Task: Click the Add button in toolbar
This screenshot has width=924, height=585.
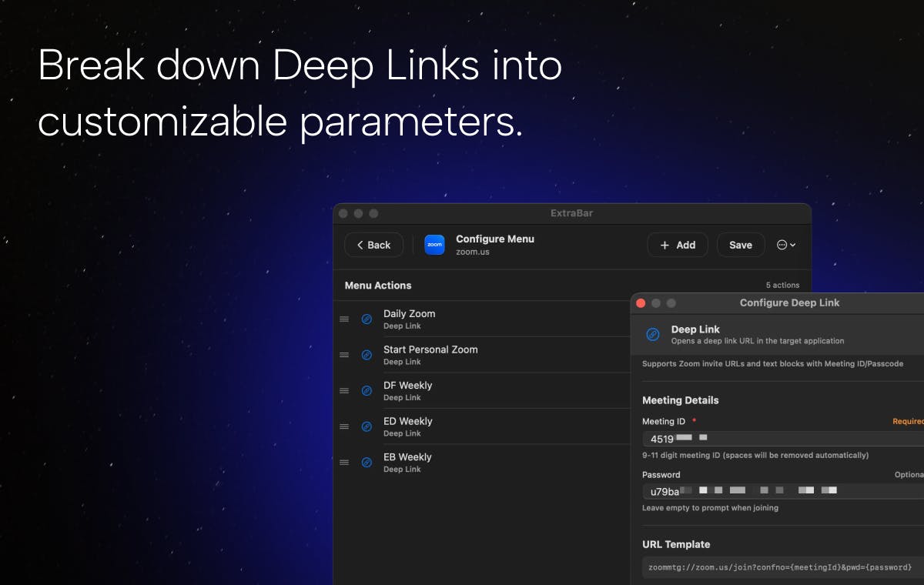Action: [678, 245]
